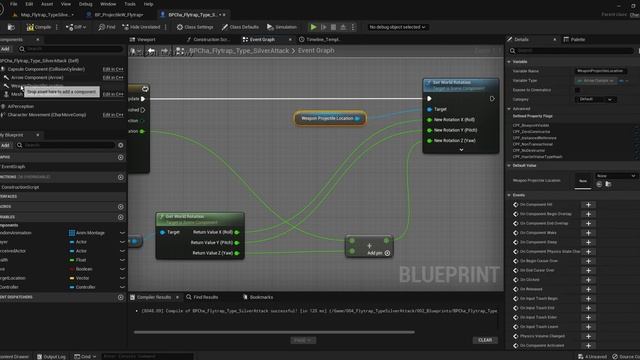Click the Eject icon in the toolbar
640x360 pixels.
tap(343, 27)
